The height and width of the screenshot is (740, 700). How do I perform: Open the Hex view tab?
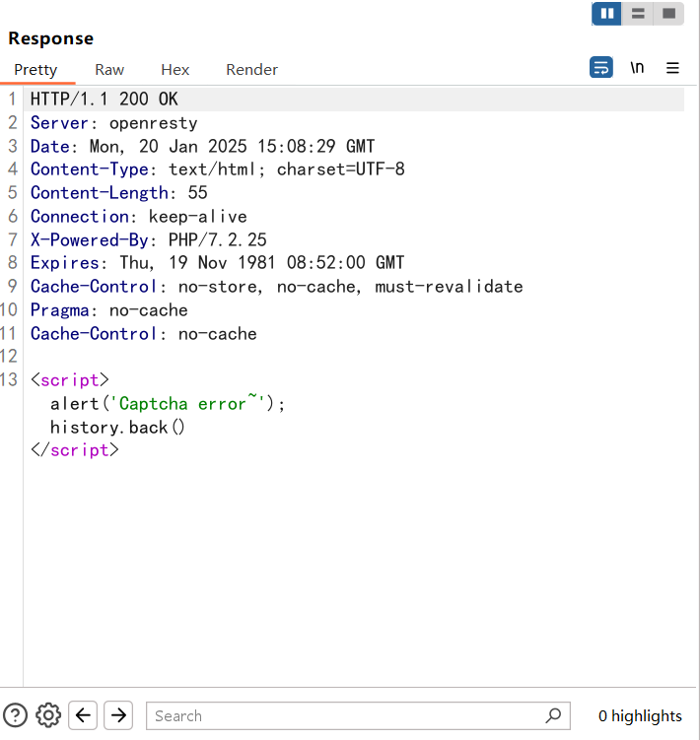coord(175,70)
